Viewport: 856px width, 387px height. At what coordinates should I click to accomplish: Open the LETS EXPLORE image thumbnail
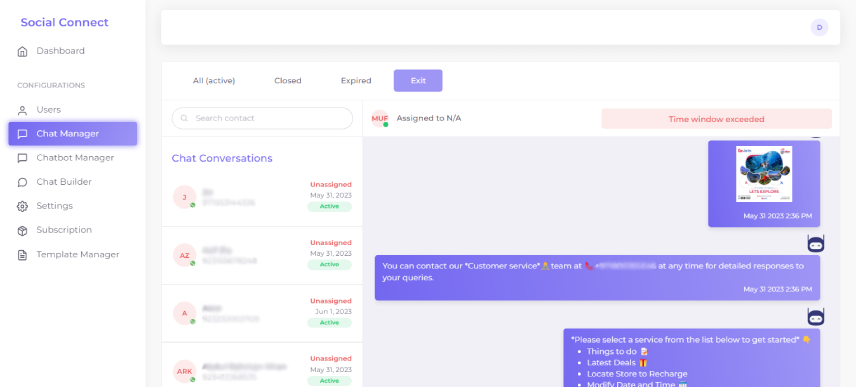click(763, 174)
